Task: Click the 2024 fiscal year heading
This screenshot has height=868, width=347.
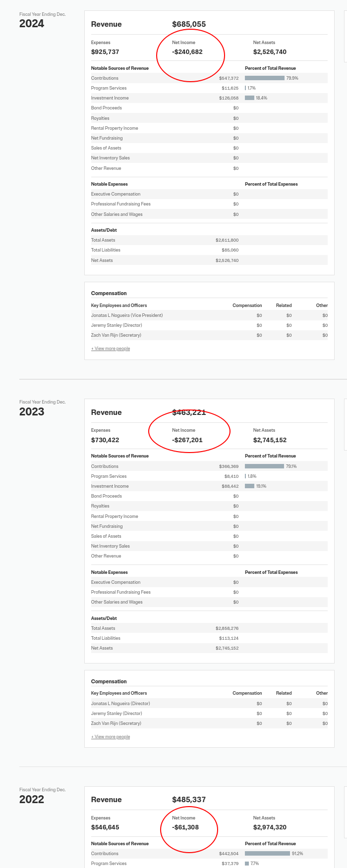Action: coord(32,24)
